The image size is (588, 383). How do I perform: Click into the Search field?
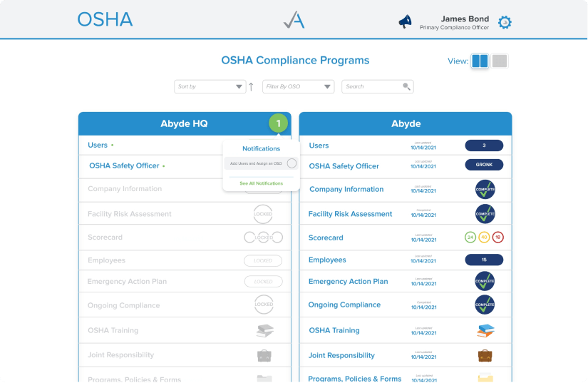tap(377, 86)
